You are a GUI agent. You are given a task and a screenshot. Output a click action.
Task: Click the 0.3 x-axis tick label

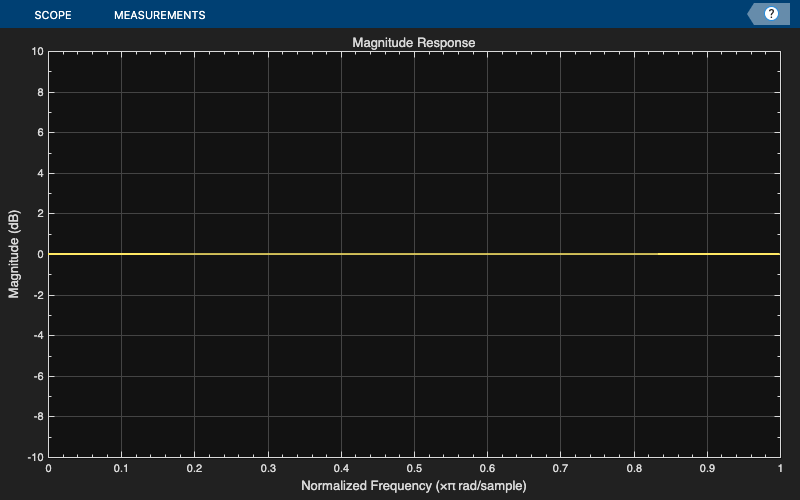click(268, 468)
